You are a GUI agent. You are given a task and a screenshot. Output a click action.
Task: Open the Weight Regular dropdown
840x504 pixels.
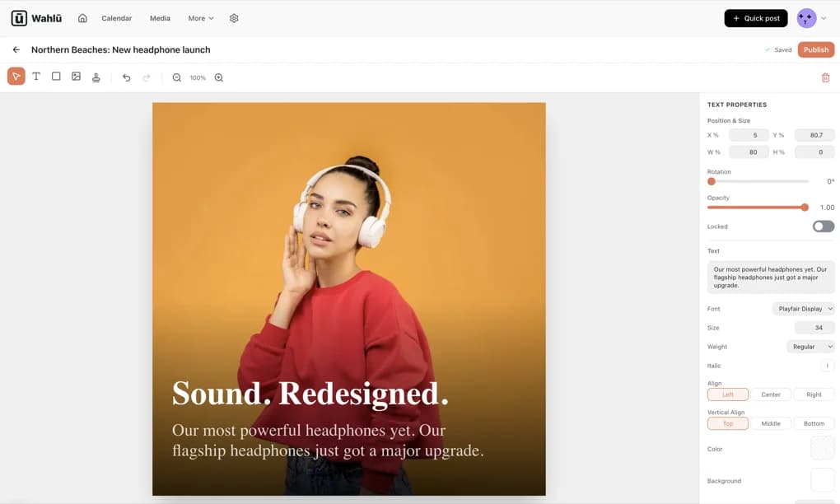[x=810, y=347]
